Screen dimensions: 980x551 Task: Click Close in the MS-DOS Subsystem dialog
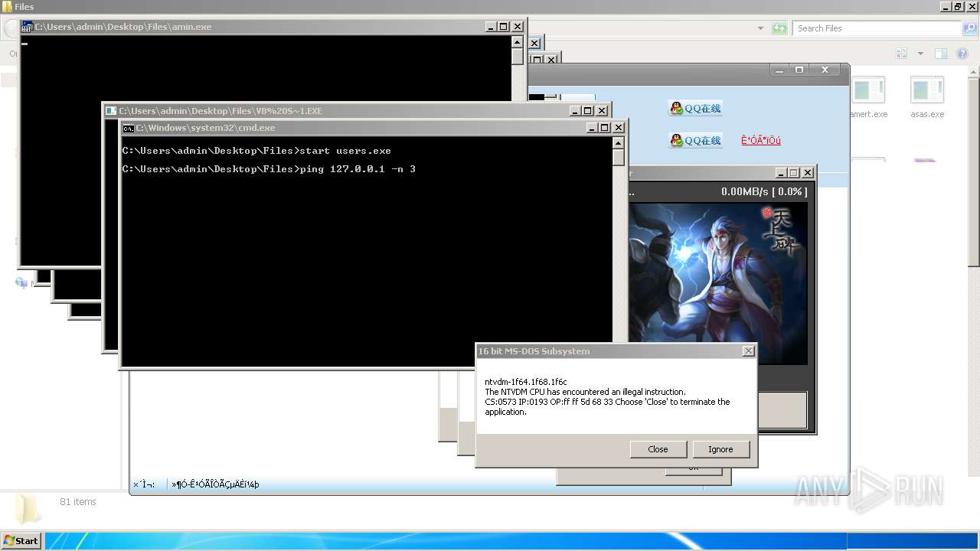pos(658,449)
